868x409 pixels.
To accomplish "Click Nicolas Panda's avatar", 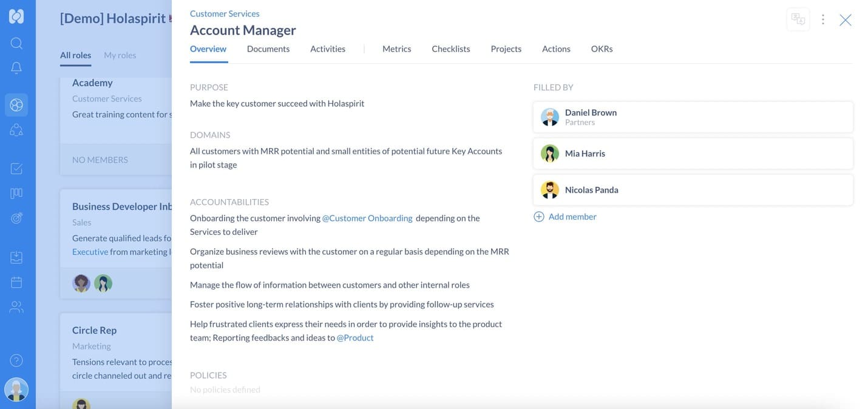I will pyautogui.click(x=550, y=190).
